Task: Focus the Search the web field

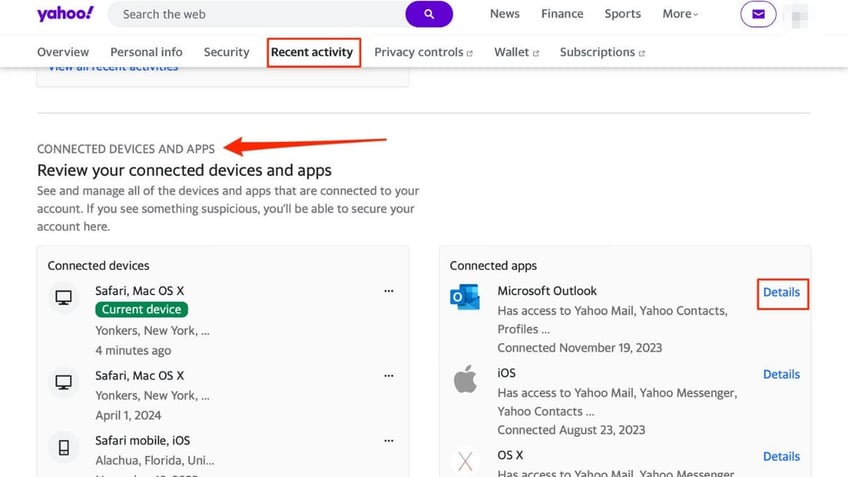Action: click(257, 14)
